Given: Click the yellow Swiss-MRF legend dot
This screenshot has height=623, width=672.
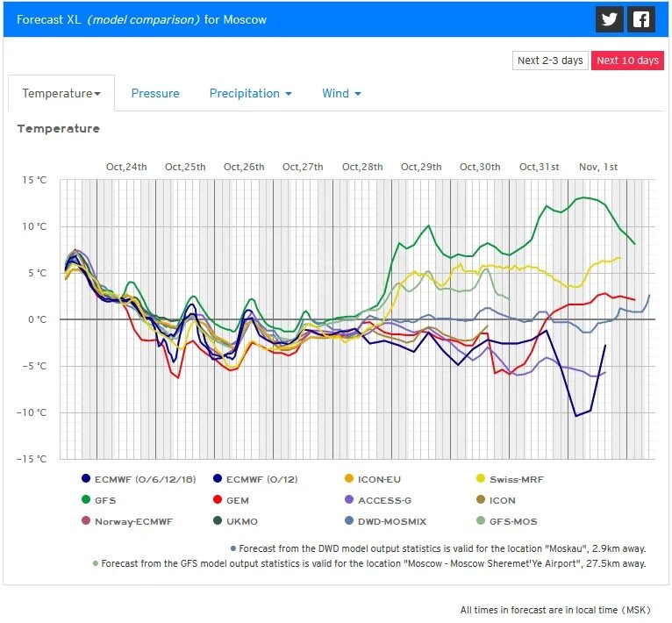Looking at the screenshot, I should tap(481, 478).
